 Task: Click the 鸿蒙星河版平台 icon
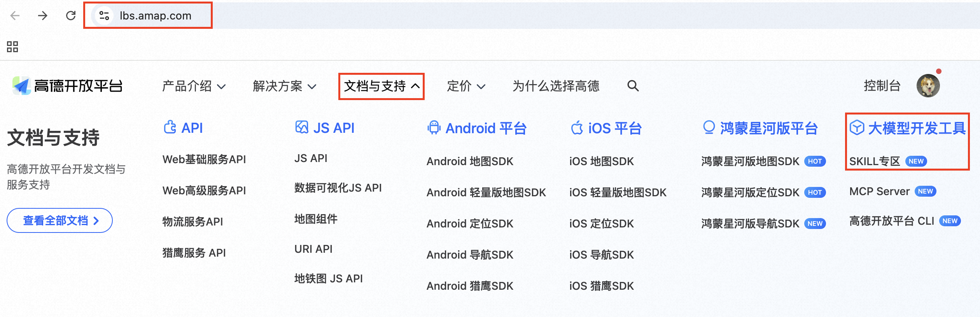709,128
